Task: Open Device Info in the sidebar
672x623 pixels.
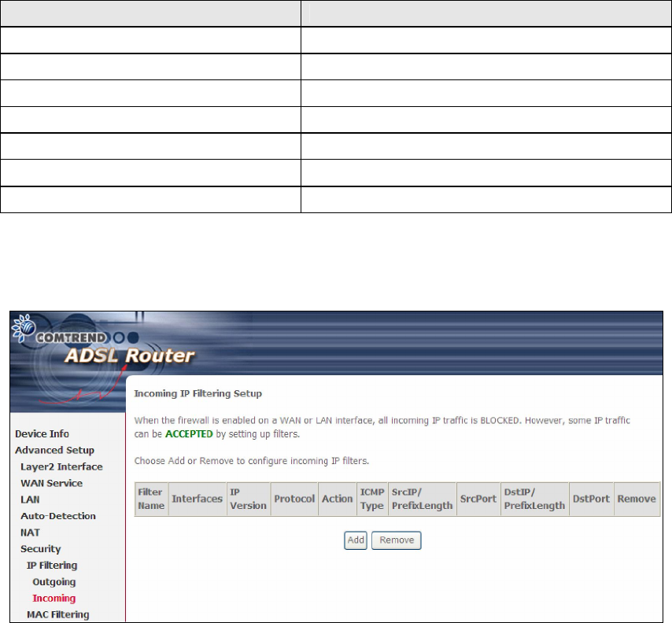Action: (x=42, y=433)
